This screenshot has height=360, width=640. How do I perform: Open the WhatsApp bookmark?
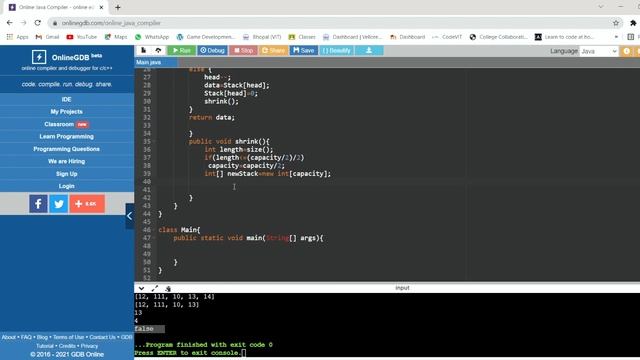[152, 37]
